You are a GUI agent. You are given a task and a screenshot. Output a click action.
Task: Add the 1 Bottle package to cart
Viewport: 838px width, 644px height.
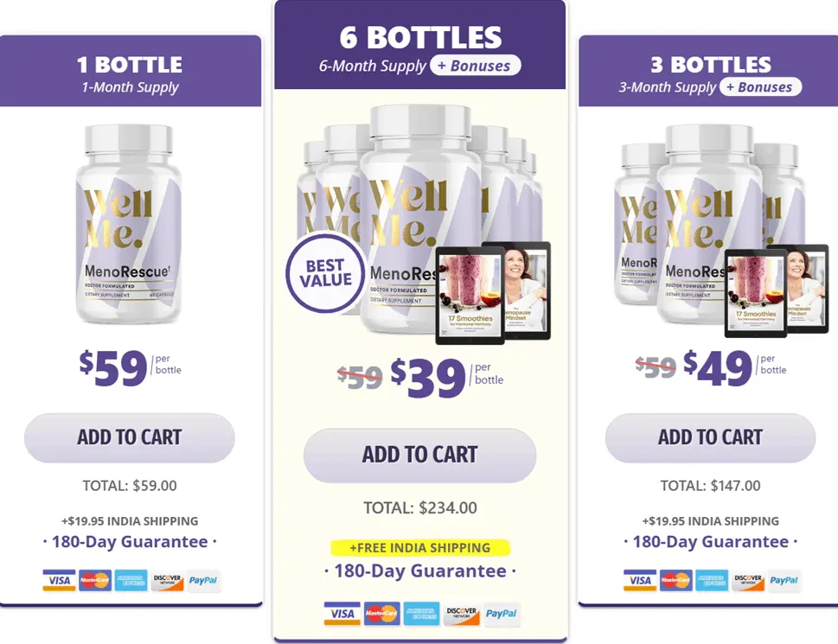(130, 437)
